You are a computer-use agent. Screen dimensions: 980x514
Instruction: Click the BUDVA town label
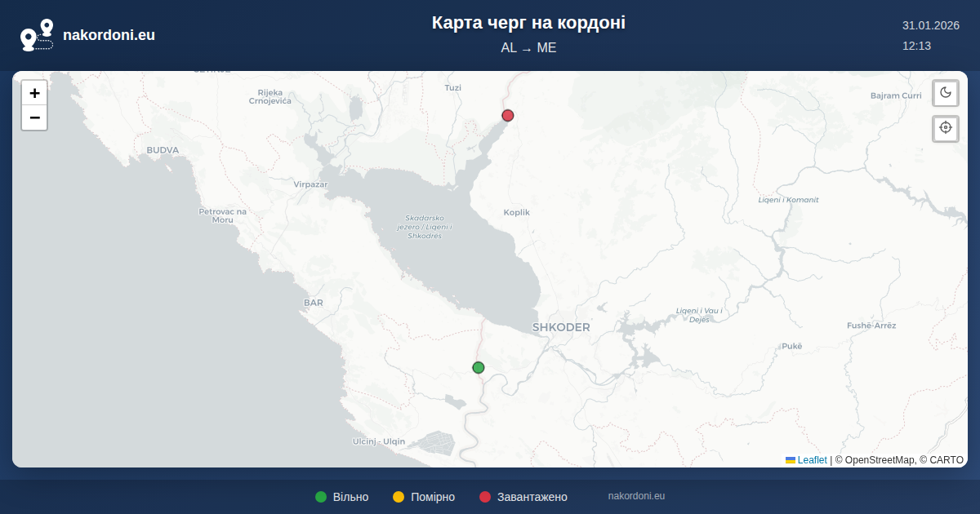click(x=163, y=150)
